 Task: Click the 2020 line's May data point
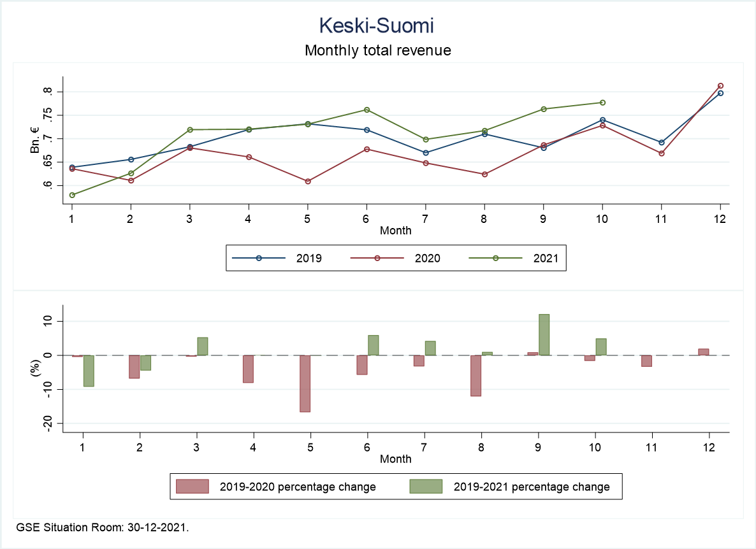click(x=308, y=182)
